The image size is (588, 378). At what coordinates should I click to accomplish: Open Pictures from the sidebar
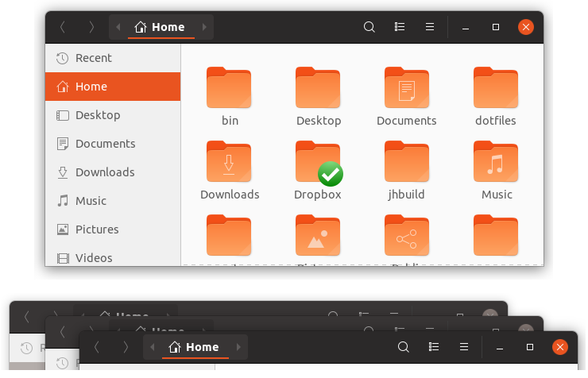(113, 229)
